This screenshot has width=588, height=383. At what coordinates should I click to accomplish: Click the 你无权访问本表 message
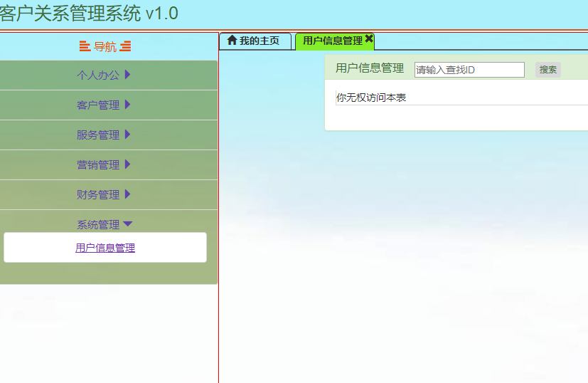(371, 98)
